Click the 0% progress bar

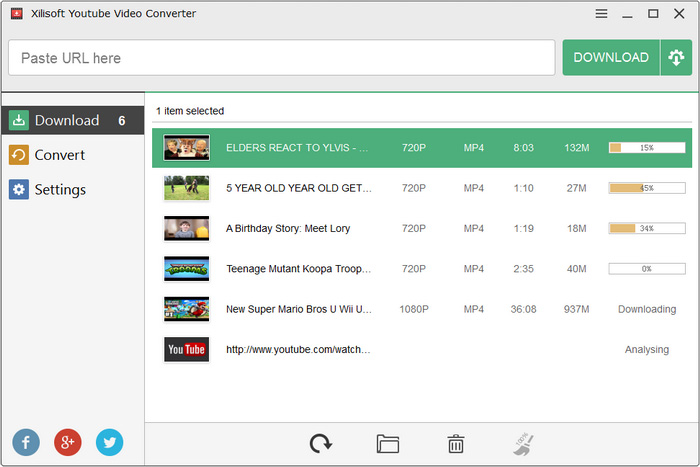[x=647, y=269]
